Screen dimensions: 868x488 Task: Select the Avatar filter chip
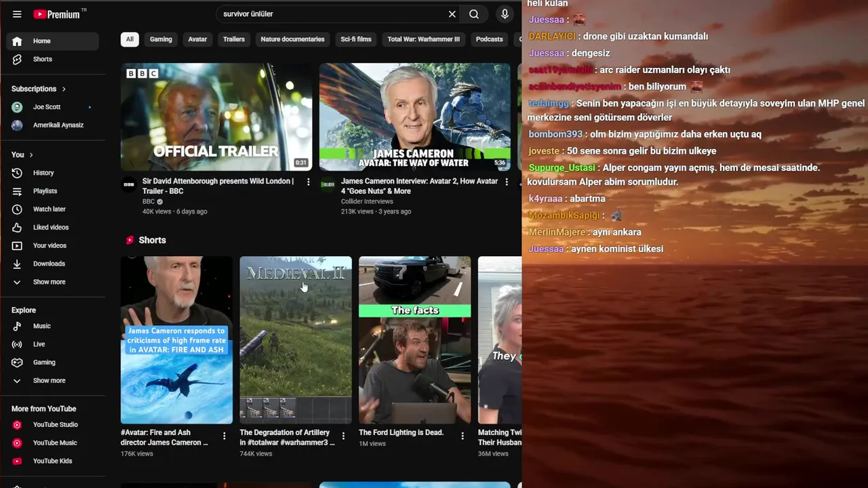pos(197,39)
